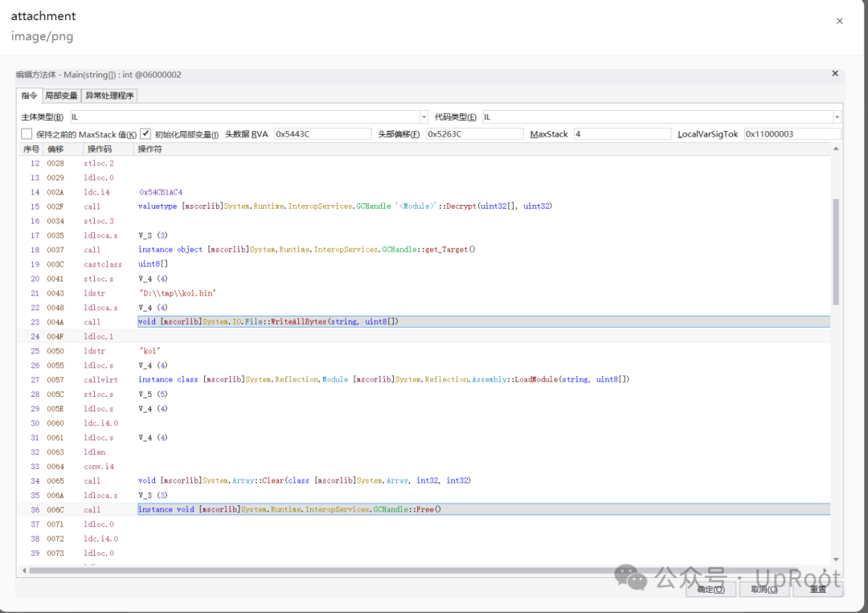Click the ldc.i4 opcode in row 14
The width and height of the screenshot is (868, 613).
click(x=97, y=192)
